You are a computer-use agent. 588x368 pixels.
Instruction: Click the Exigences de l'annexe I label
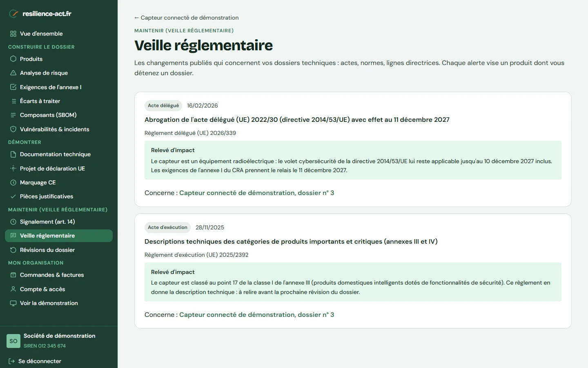coord(51,87)
